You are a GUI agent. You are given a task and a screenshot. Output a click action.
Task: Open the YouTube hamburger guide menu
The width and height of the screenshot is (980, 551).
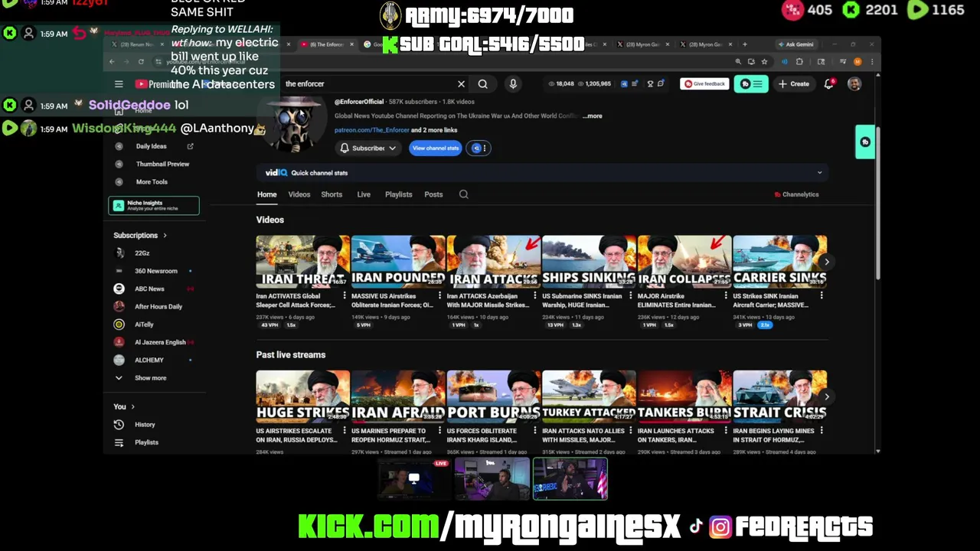(119, 84)
